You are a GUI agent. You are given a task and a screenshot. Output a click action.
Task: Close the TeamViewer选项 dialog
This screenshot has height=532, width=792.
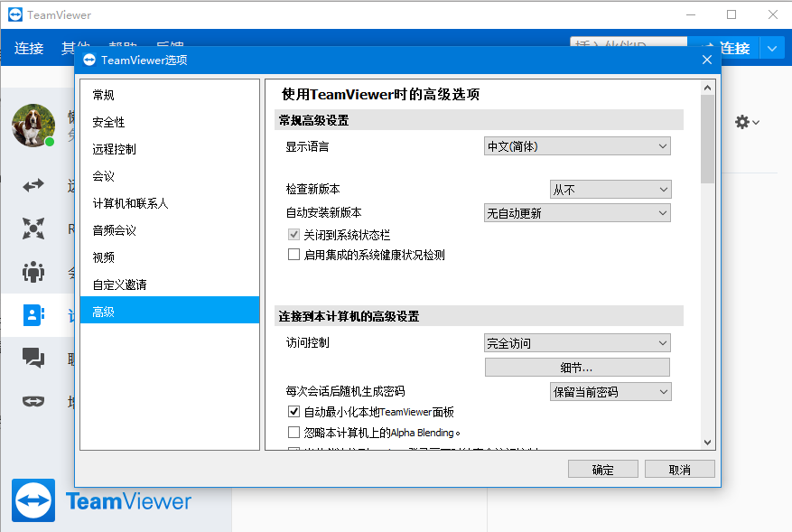tap(706, 60)
